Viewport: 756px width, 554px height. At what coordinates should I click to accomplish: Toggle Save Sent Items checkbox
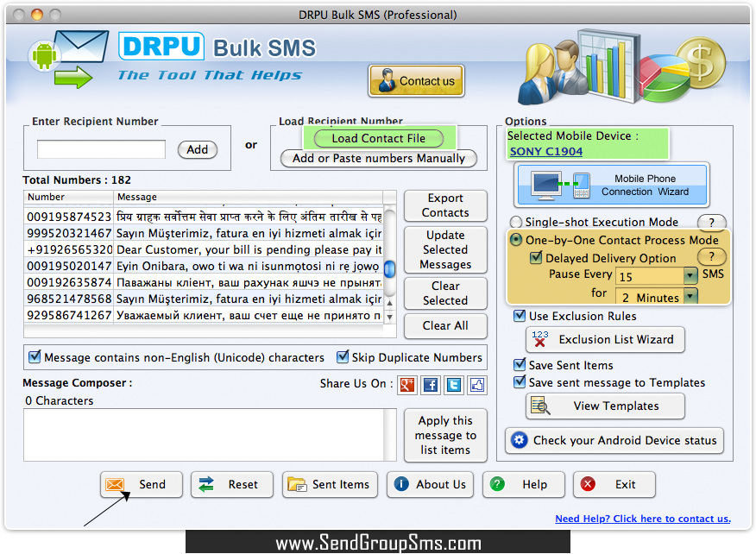(x=520, y=365)
